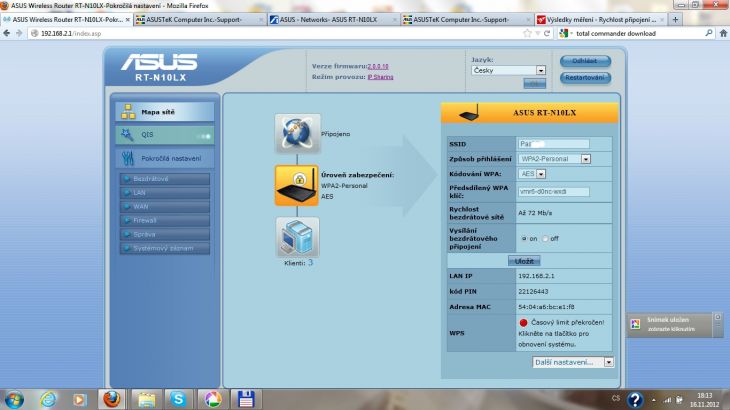
Task: Select wireless radio off option
Action: click(545, 239)
